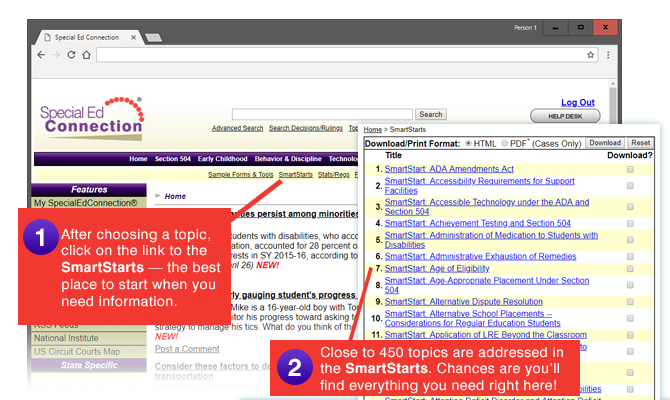Click the site search text field
670x400 pixels.
(x=322, y=115)
